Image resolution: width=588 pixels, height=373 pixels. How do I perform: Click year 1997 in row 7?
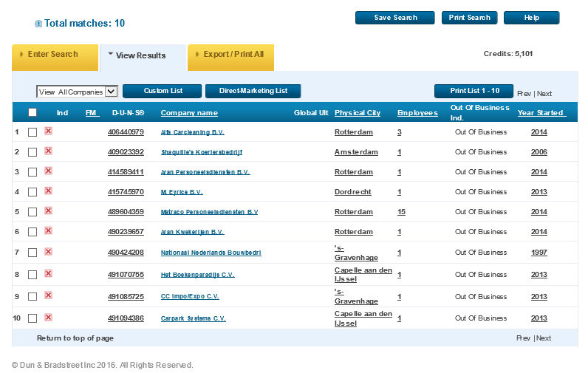[x=539, y=253]
